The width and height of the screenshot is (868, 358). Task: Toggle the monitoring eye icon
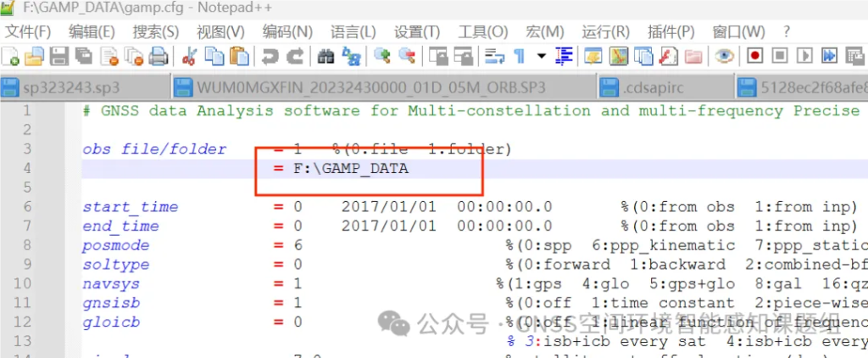coord(723,57)
